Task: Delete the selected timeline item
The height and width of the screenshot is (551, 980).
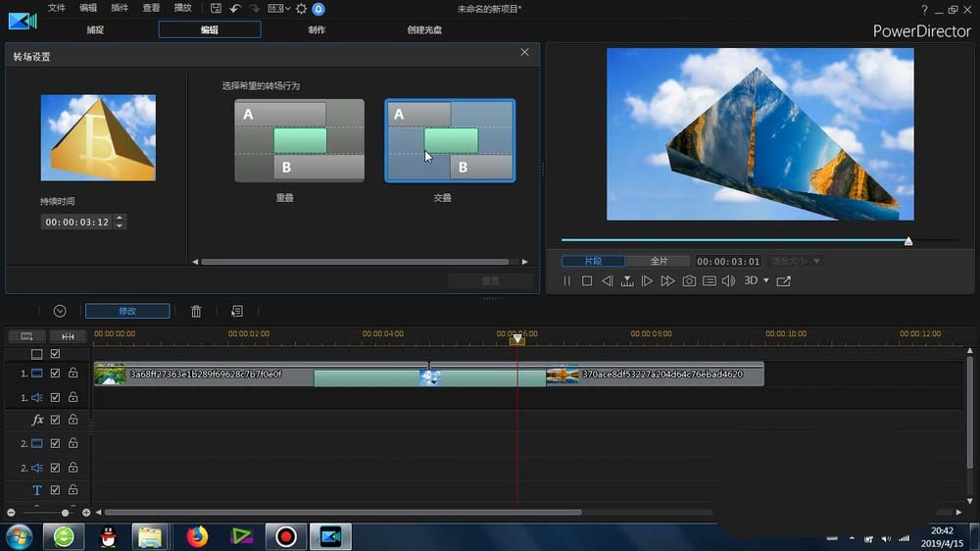Action: [196, 311]
